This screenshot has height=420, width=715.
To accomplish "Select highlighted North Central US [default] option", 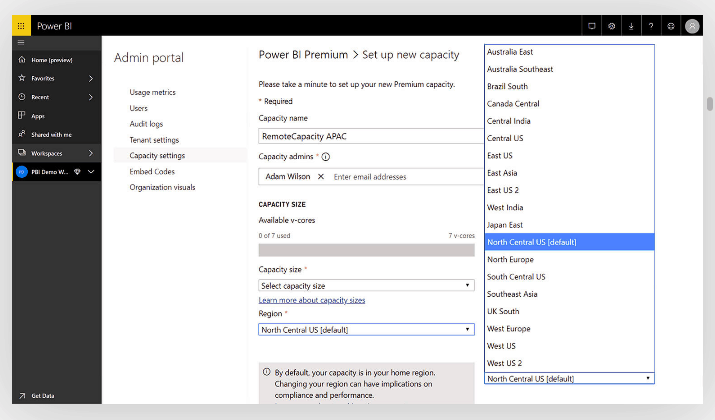I will point(569,242).
